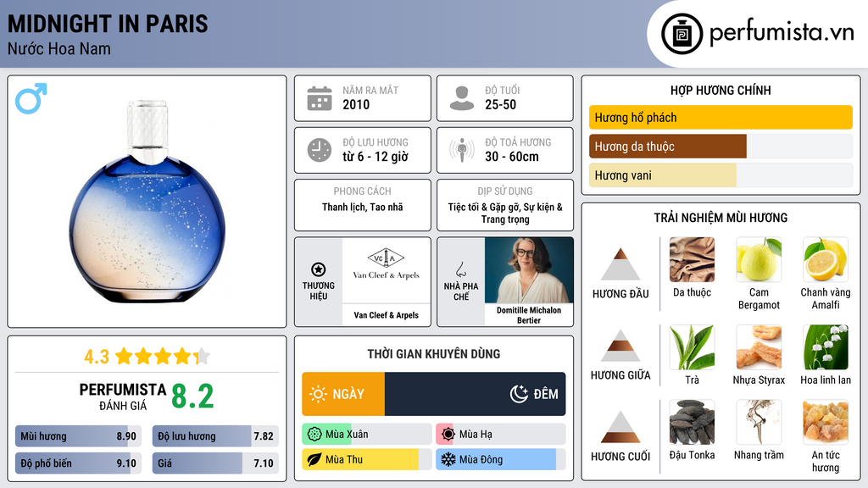
Task: Click the Hoa linh lan note image
Action: point(826,347)
